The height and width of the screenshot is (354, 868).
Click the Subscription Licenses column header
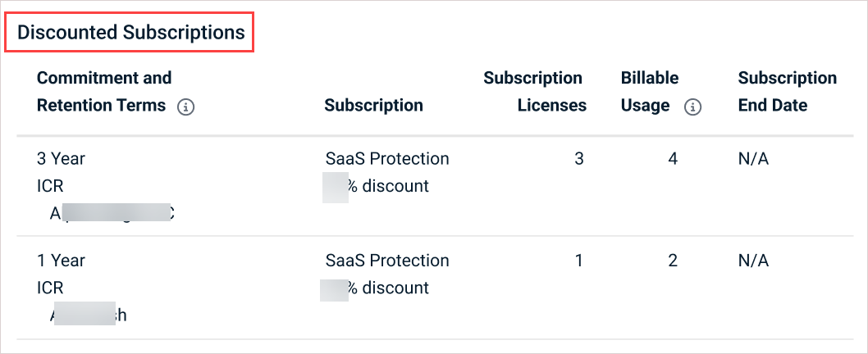[534, 92]
